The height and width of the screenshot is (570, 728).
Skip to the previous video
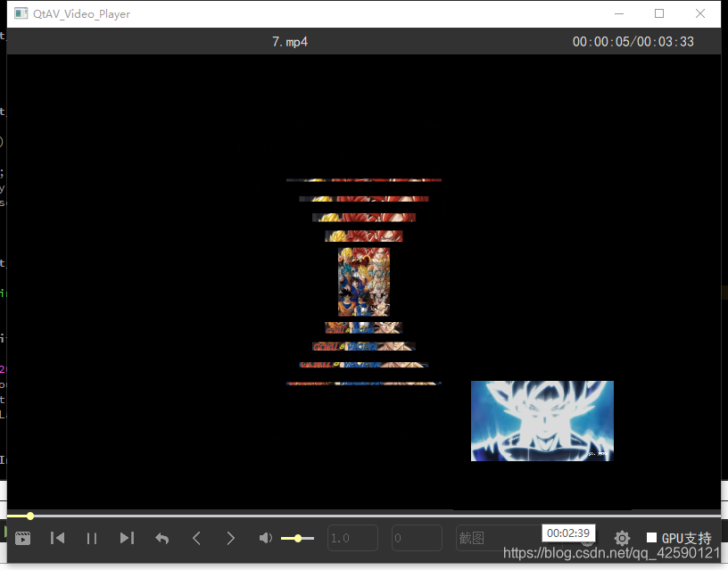point(58,539)
